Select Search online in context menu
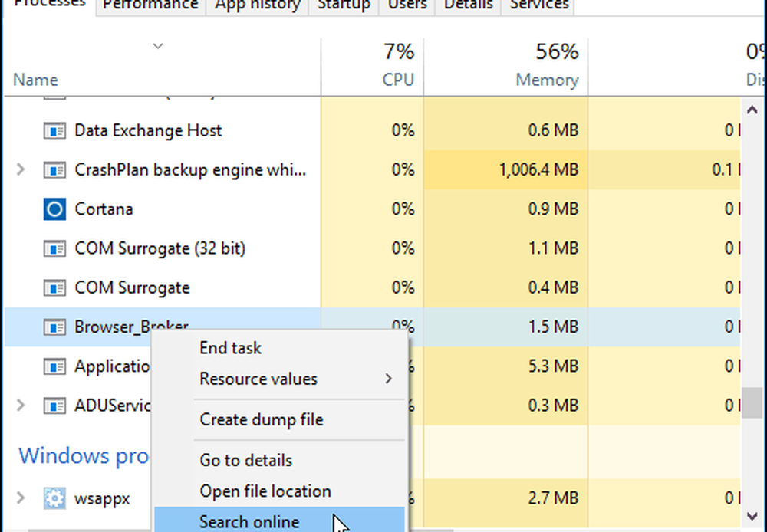This screenshot has width=767, height=532. (x=249, y=522)
